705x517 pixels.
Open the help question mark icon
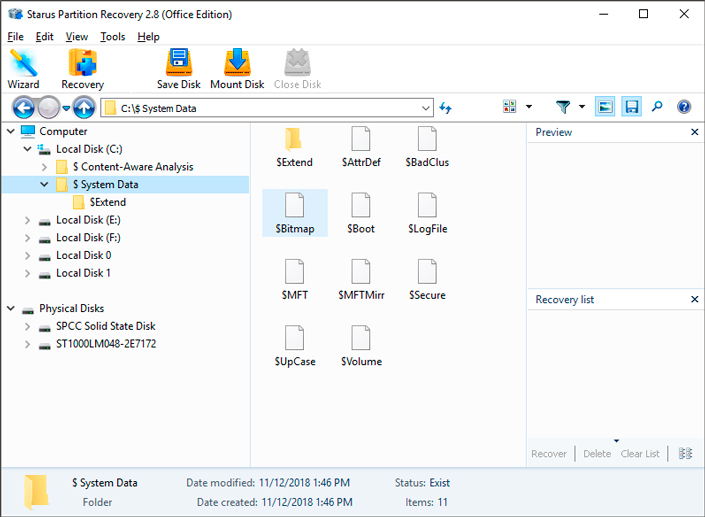click(684, 107)
